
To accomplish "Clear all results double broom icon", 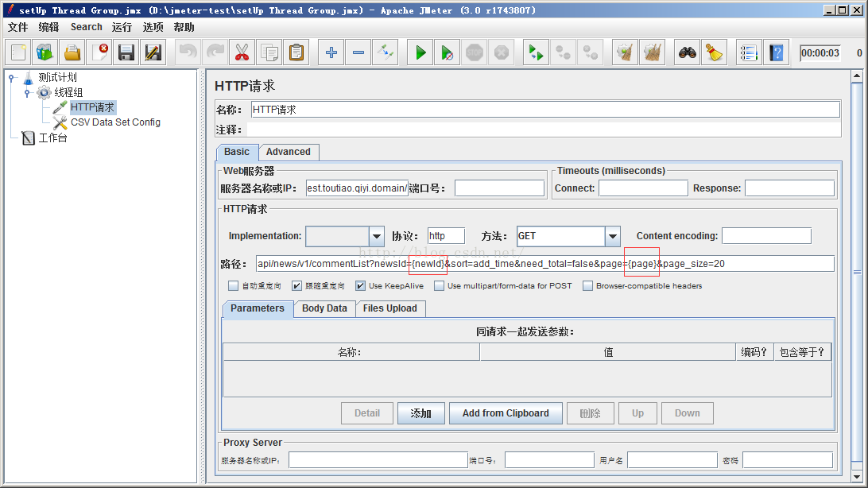I will click(x=652, y=53).
